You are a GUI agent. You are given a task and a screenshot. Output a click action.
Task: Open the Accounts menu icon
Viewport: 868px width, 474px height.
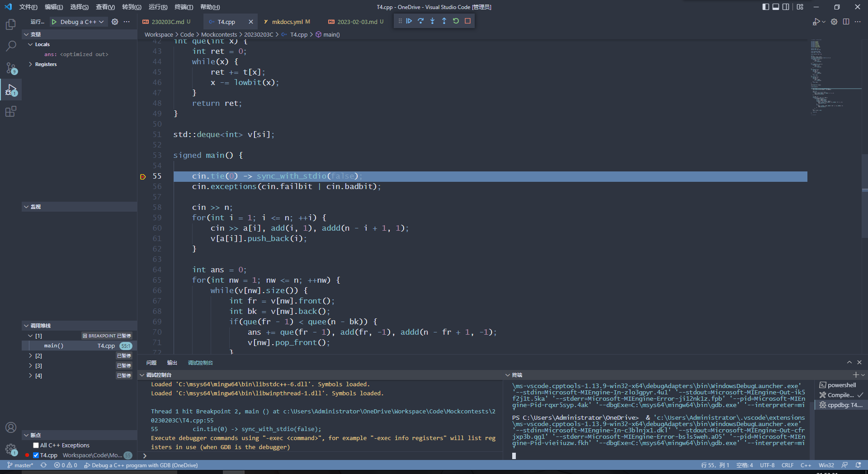pyautogui.click(x=11, y=427)
